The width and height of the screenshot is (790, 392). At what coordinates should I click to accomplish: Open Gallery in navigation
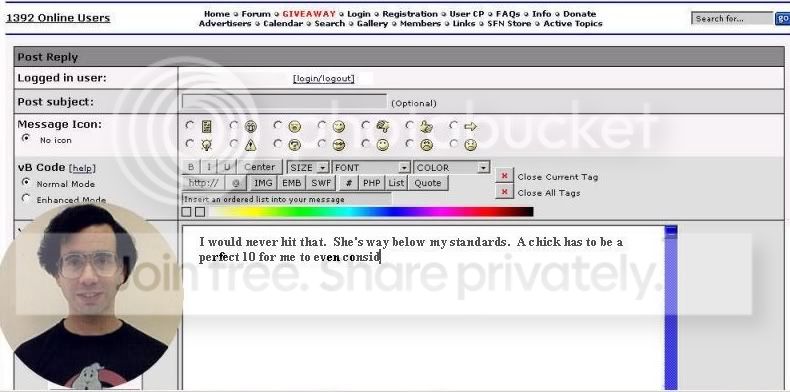372,24
